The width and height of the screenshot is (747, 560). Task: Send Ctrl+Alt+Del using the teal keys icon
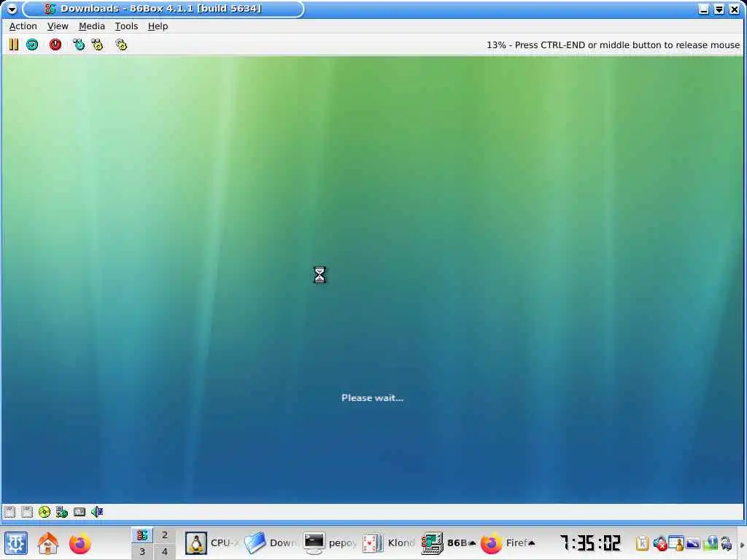point(79,44)
